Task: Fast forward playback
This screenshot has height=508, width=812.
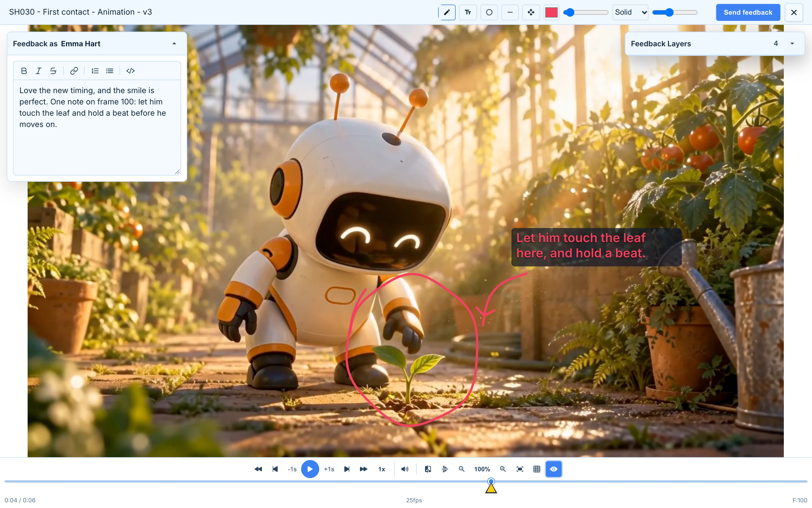Action: click(363, 469)
